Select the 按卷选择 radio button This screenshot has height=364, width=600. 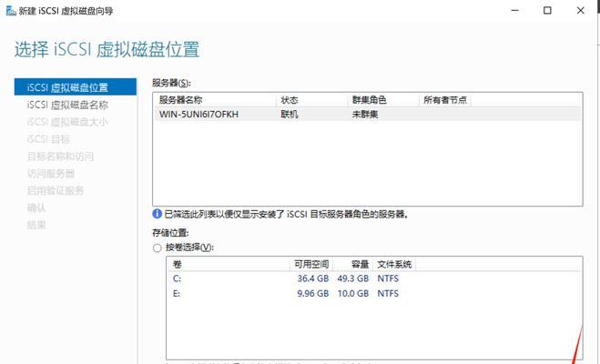tap(157, 248)
